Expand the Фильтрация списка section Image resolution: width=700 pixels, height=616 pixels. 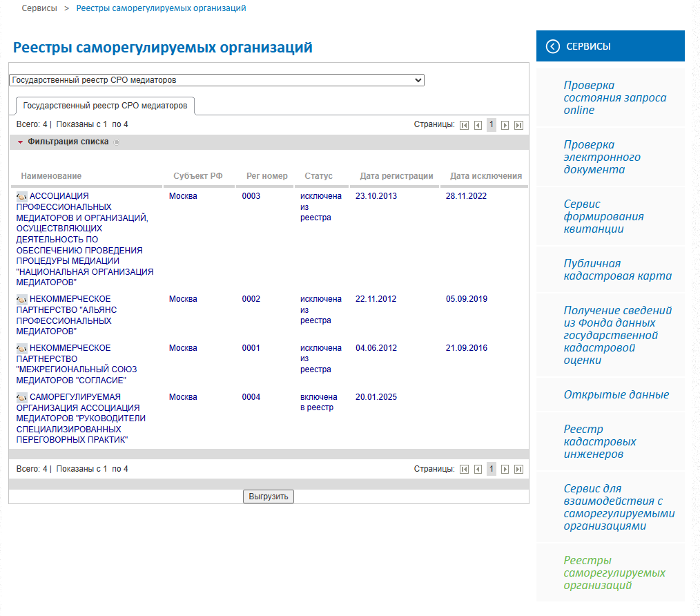point(68,142)
